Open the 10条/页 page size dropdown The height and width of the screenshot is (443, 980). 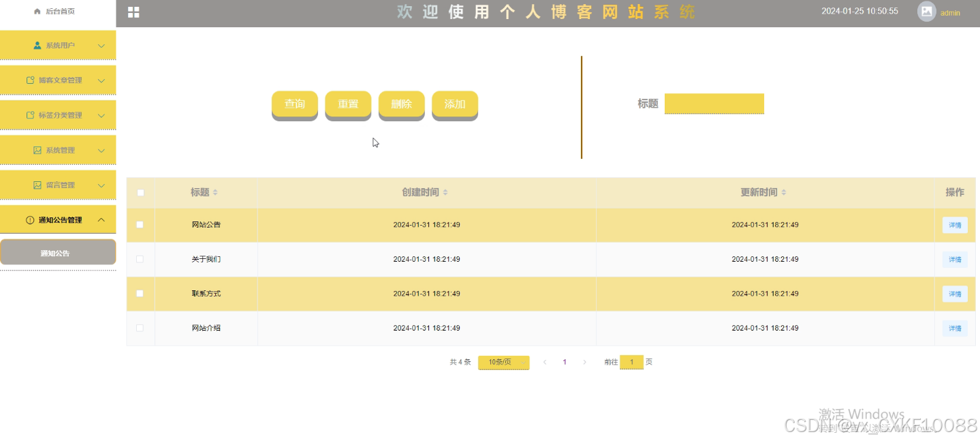coord(503,362)
